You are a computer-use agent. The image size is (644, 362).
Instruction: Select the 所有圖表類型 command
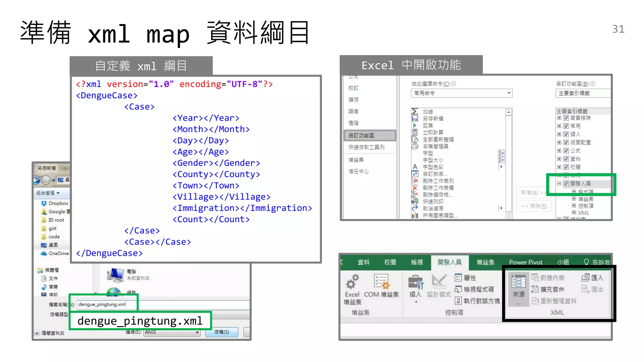pos(435,215)
